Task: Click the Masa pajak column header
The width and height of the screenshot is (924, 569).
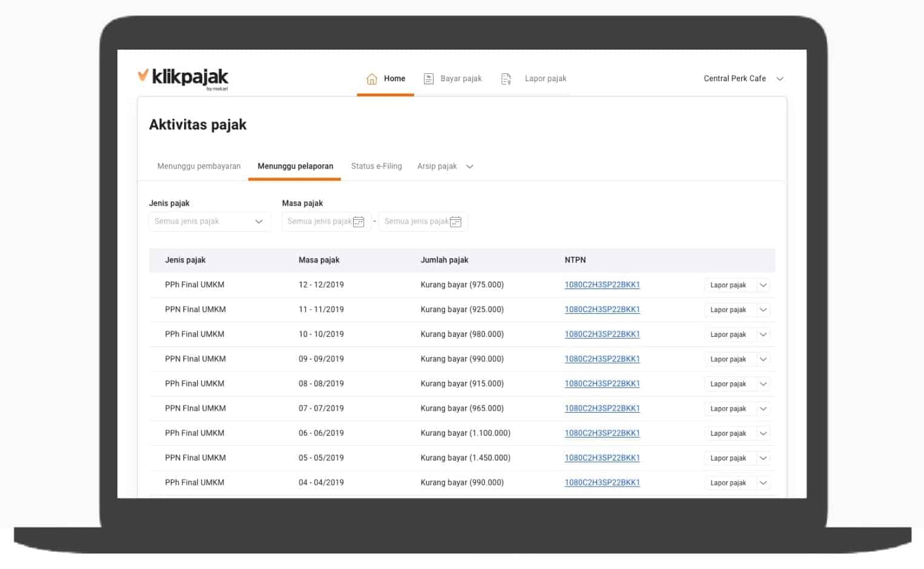Action: pos(319,260)
